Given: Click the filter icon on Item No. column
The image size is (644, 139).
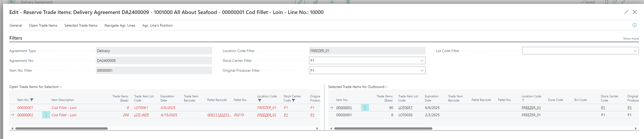Looking at the screenshot, I should [x=32, y=100].
